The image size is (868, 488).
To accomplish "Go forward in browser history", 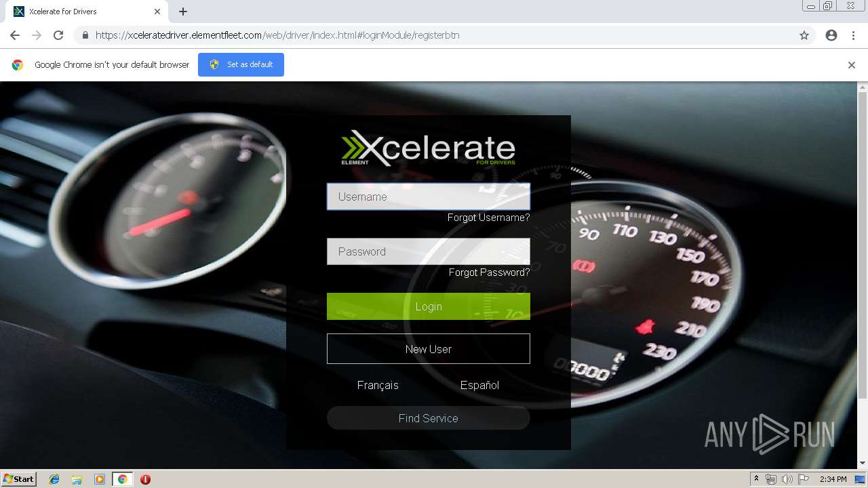I will (x=37, y=35).
